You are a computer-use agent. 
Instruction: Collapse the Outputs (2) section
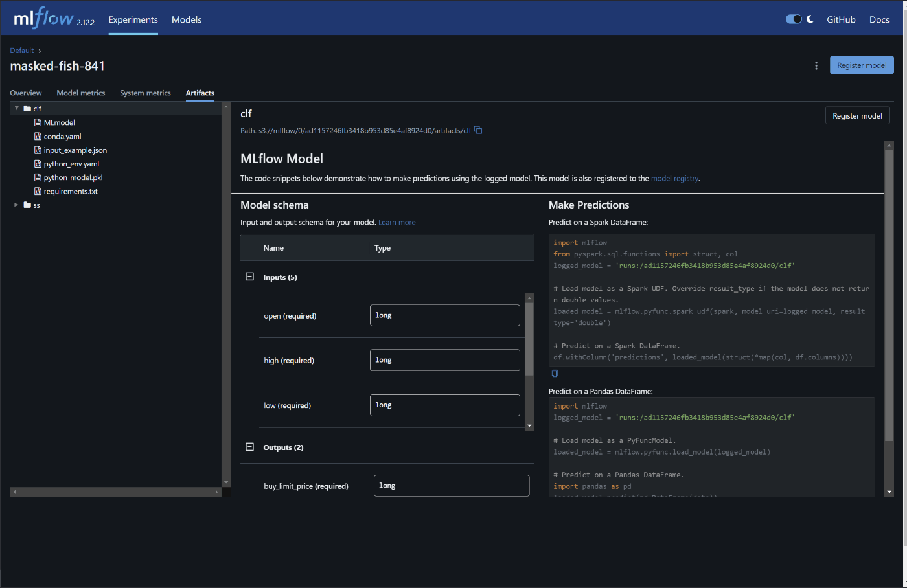pos(249,447)
